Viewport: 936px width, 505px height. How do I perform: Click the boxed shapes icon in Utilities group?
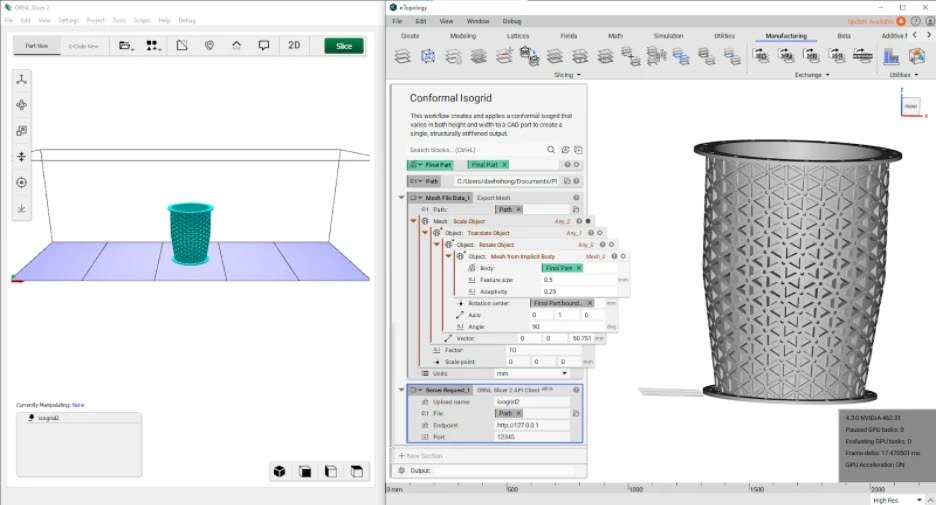(916, 56)
